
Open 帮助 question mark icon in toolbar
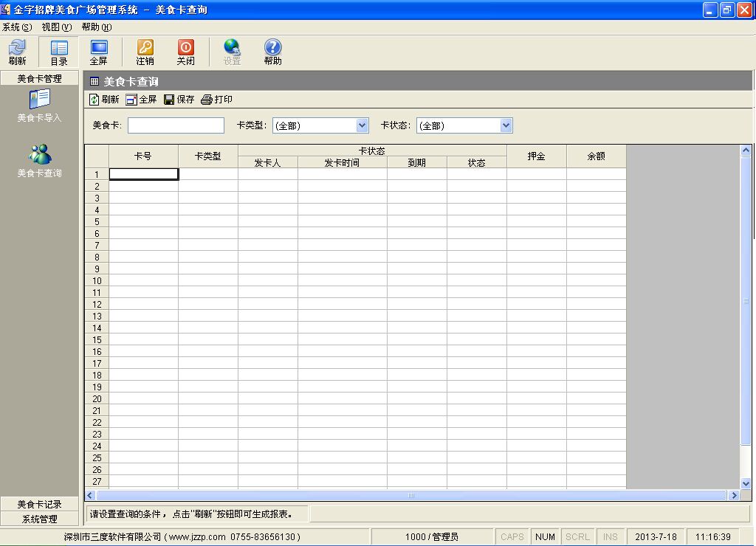click(x=272, y=52)
